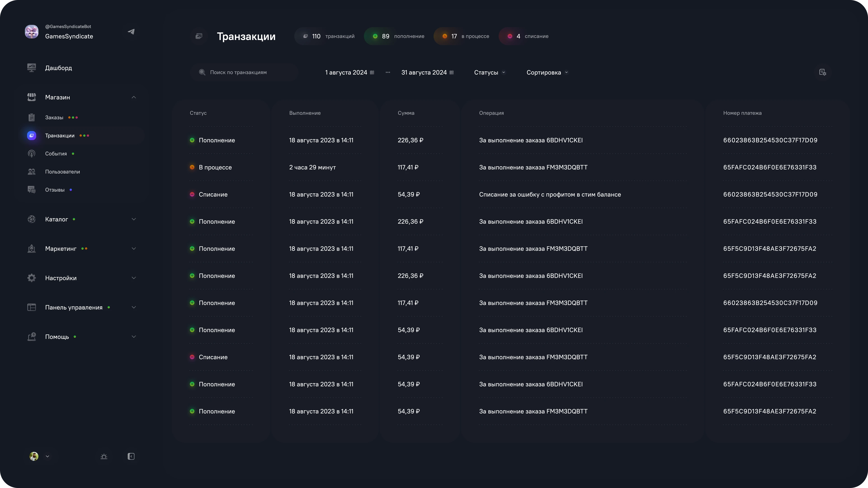Click the export settings icon at top right
The height and width of the screenshot is (488, 868).
(823, 72)
